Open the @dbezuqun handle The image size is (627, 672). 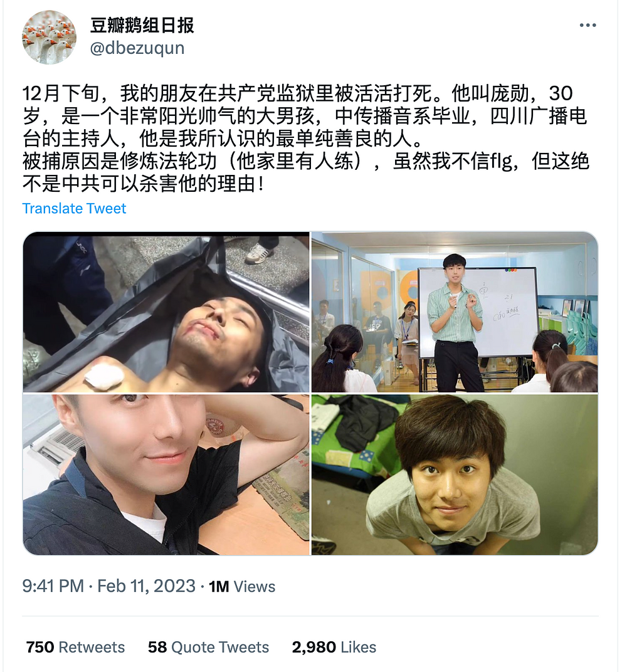tap(137, 48)
